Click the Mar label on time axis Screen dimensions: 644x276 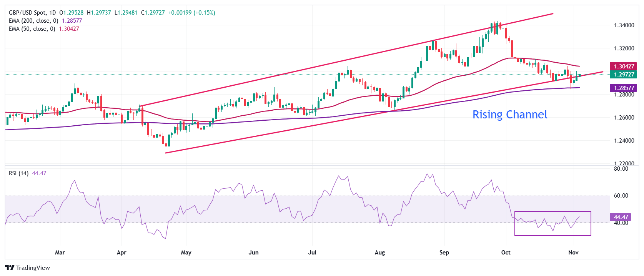tap(60, 253)
